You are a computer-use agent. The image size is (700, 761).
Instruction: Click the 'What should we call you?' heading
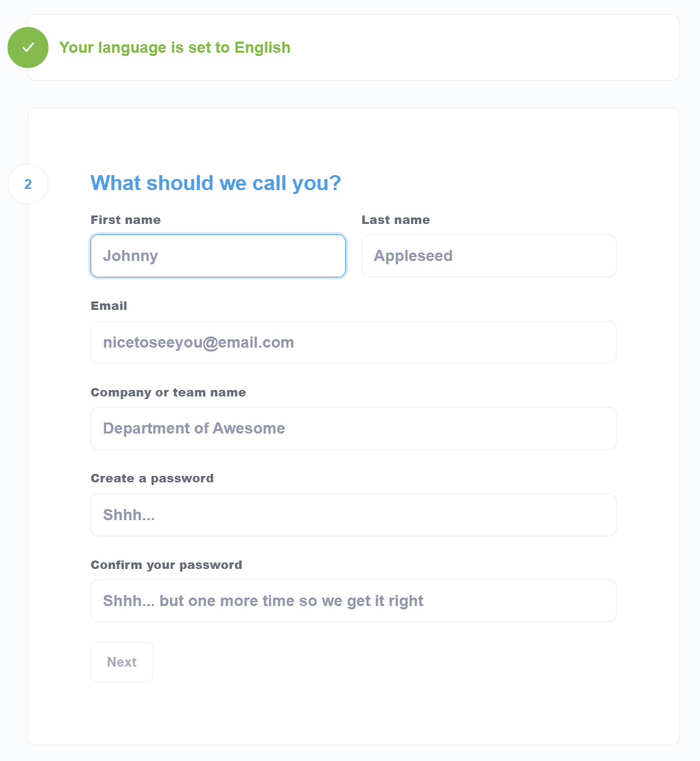coord(215,183)
